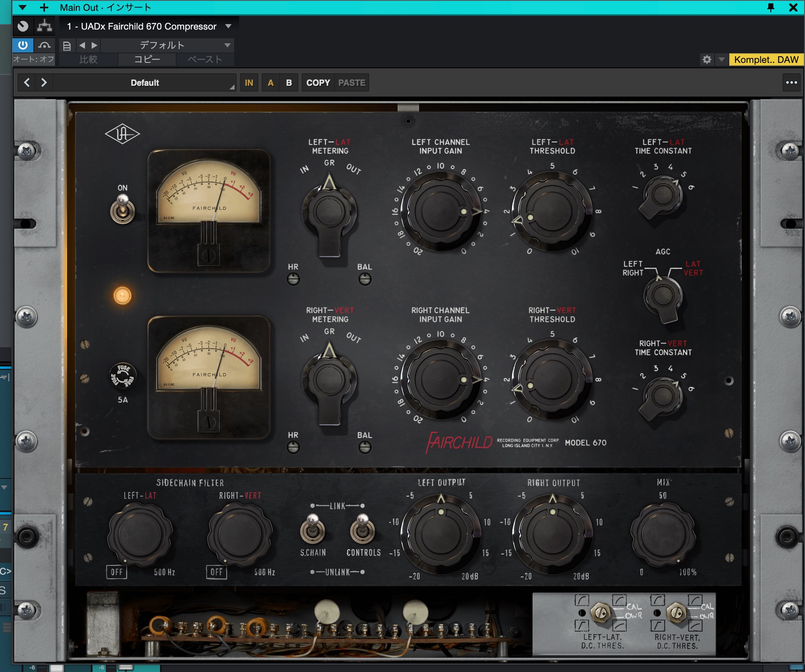
Task: Click the Left-Lat Threshold knob
Action: (x=552, y=212)
